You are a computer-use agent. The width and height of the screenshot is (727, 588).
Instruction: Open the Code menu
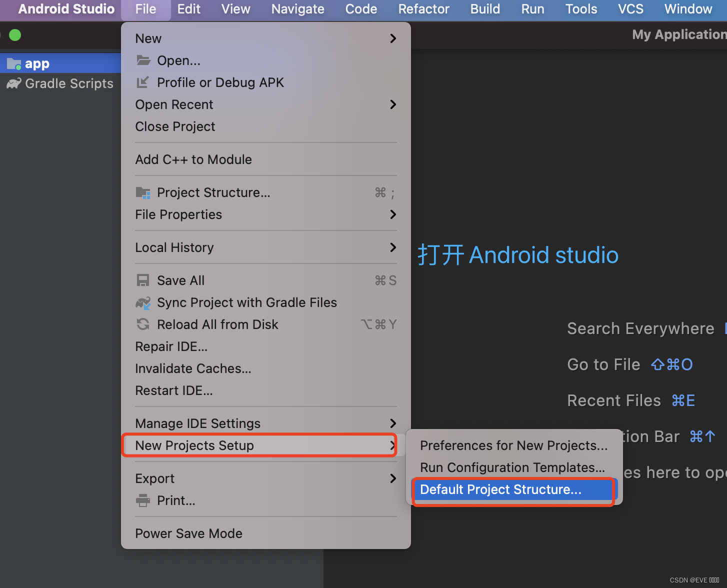tap(361, 9)
